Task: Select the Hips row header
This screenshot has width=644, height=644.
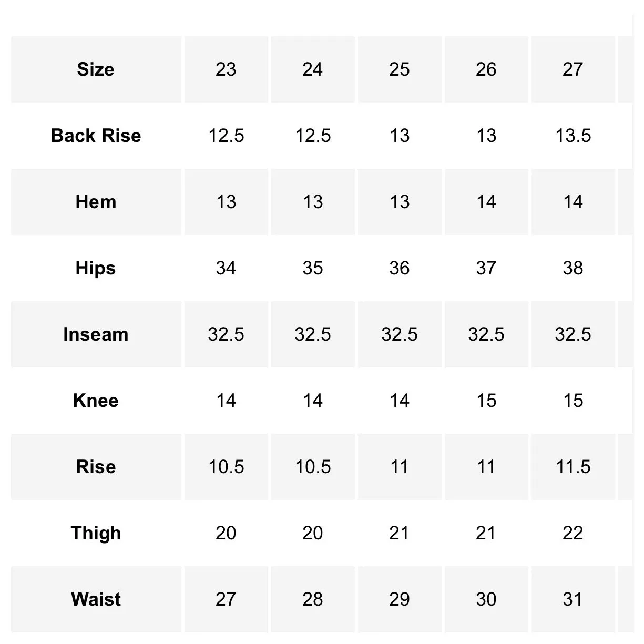Action: pos(96,268)
